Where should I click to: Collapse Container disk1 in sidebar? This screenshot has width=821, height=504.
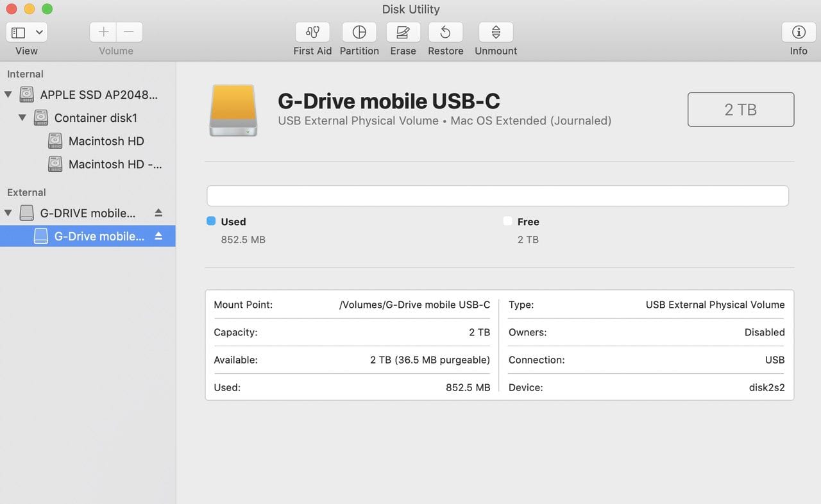22,118
